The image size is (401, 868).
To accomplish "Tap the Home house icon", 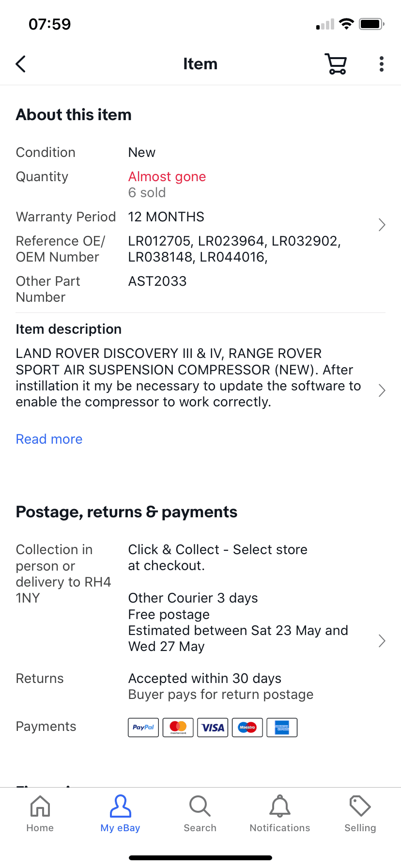I will [40, 806].
